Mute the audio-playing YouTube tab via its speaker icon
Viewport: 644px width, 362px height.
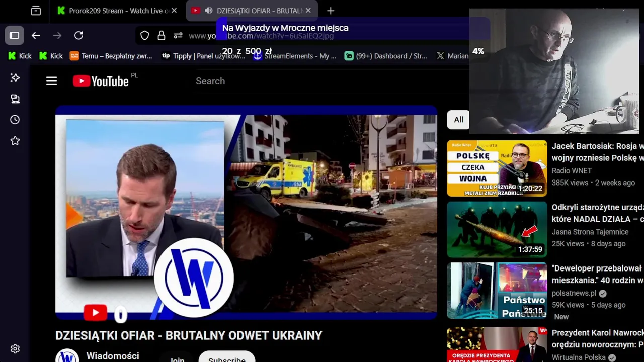point(208,11)
